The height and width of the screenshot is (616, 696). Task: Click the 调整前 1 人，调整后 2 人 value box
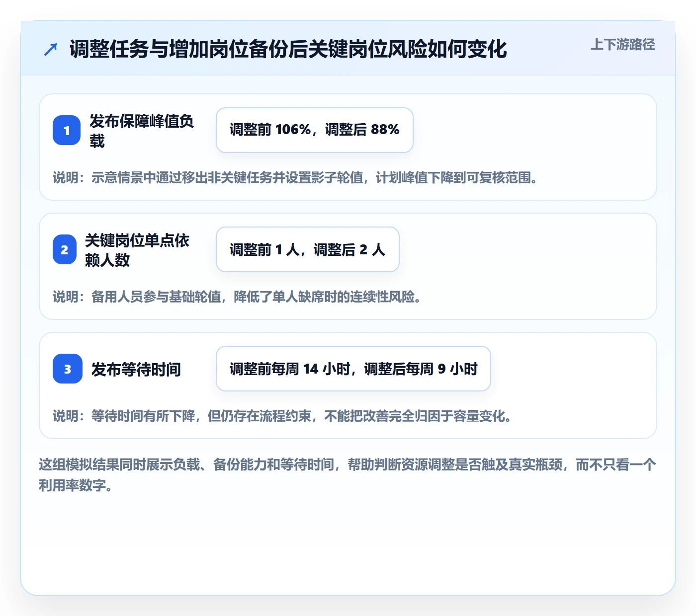pos(308,249)
